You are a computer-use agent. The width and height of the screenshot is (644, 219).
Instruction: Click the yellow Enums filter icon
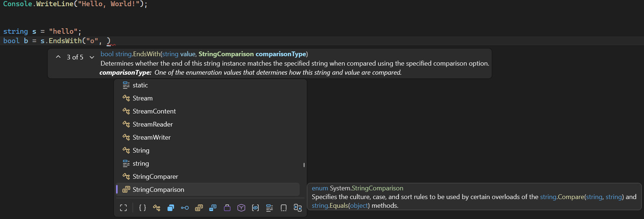(199, 208)
